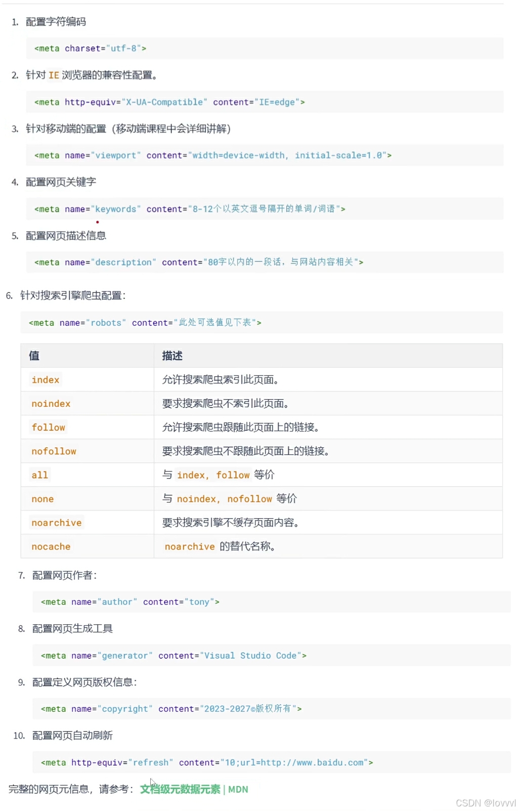Select the keywords meta code line

click(265, 209)
